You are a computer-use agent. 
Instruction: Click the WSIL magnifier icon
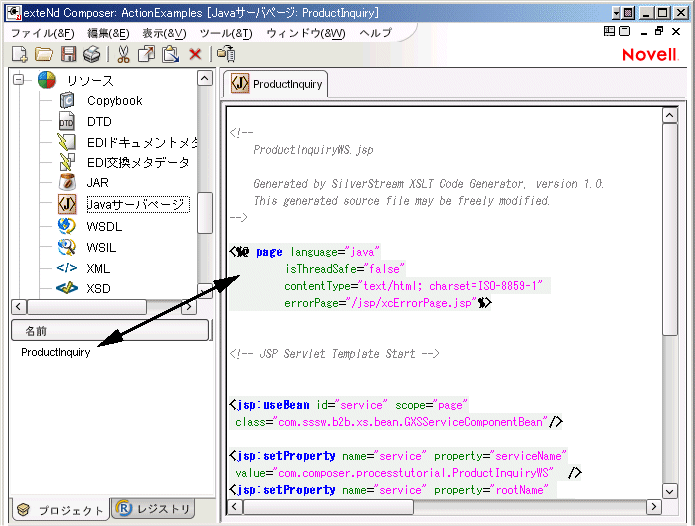(x=66, y=247)
